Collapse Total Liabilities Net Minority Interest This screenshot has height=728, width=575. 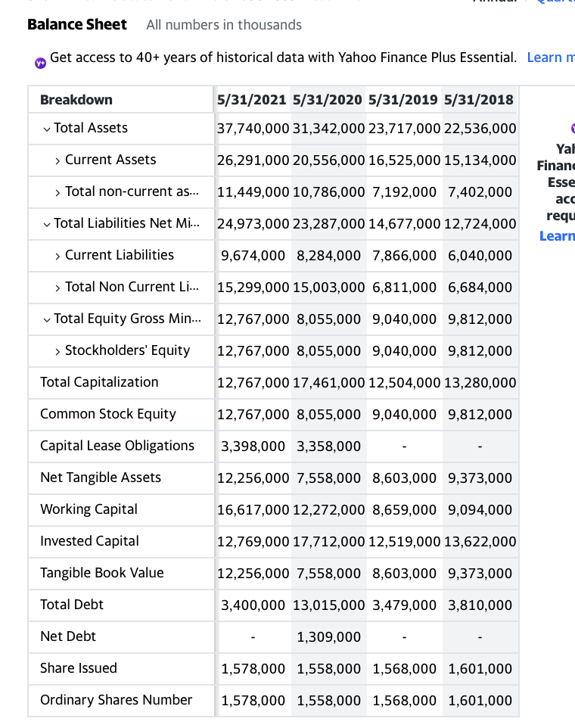[x=46, y=224]
